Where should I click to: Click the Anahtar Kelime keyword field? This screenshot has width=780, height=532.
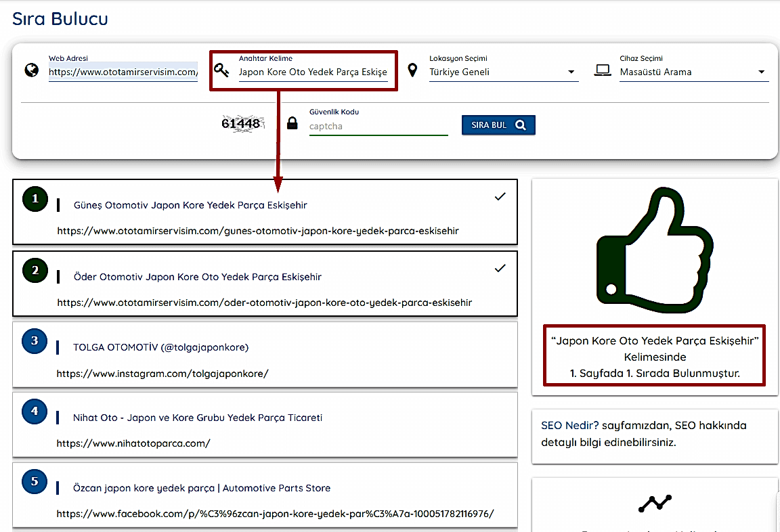(313, 72)
